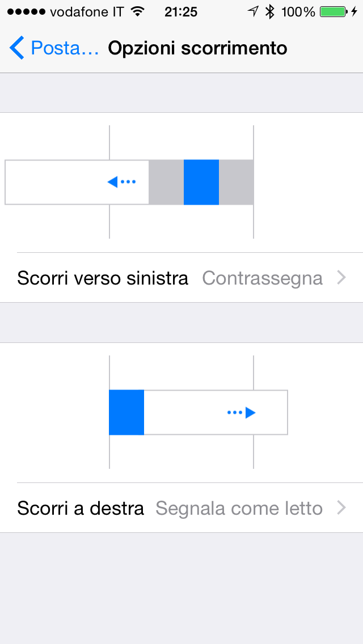Screen dimensions: 363x644
Task: Click blue block in swipe-right preview
Action: point(126,413)
